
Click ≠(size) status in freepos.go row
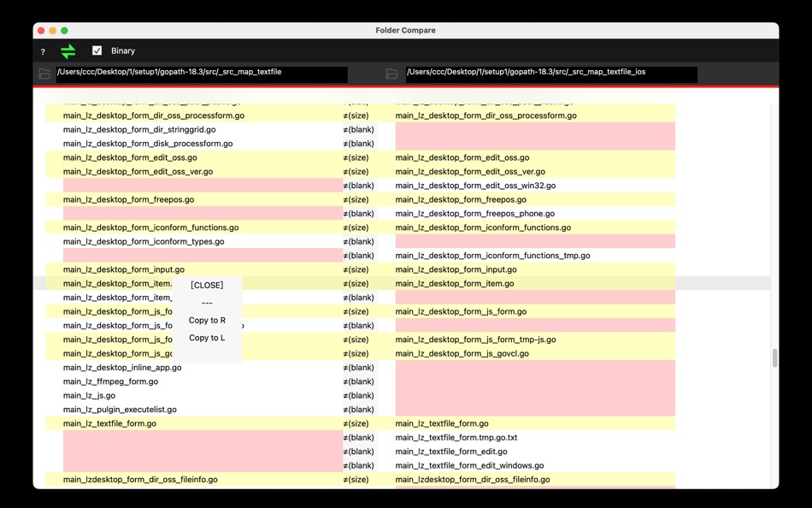click(356, 199)
